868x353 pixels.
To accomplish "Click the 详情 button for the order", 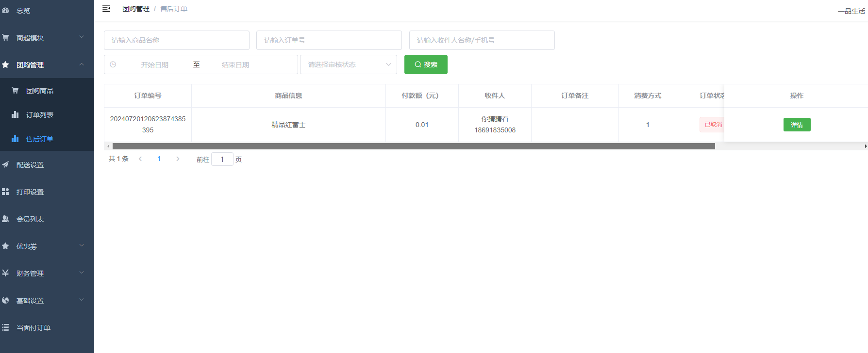I will click(797, 125).
